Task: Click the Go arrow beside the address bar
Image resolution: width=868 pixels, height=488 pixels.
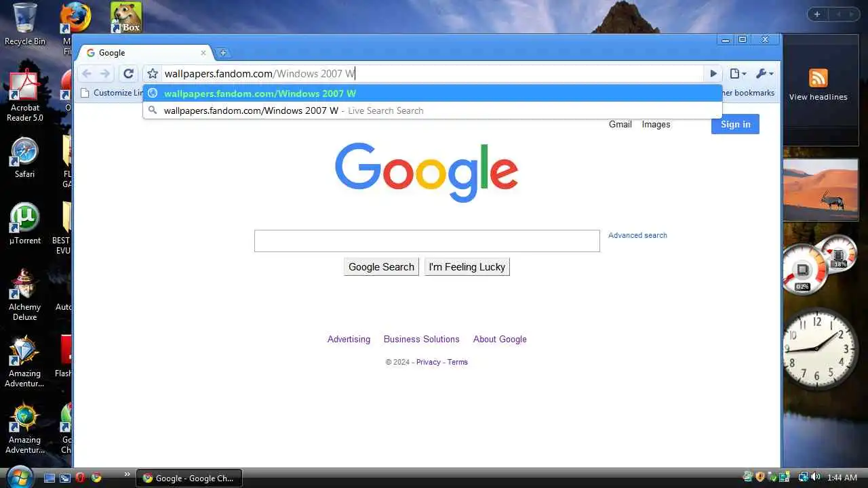Action: click(x=713, y=74)
